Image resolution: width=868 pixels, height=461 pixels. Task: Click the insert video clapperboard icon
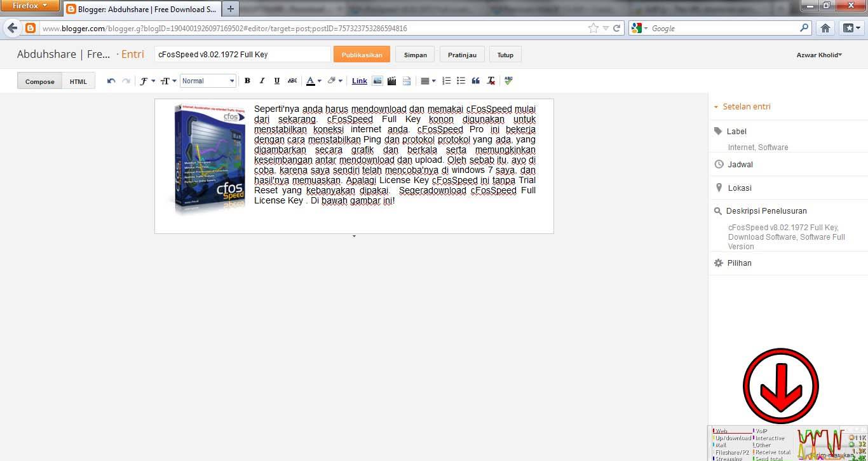392,81
